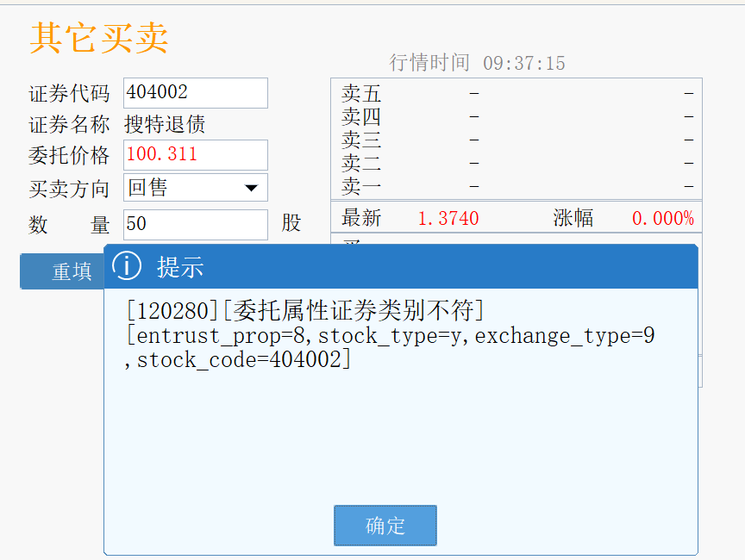The height and width of the screenshot is (560, 745).
Task: Select the 卖四 quote row
Action: pos(516,116)
